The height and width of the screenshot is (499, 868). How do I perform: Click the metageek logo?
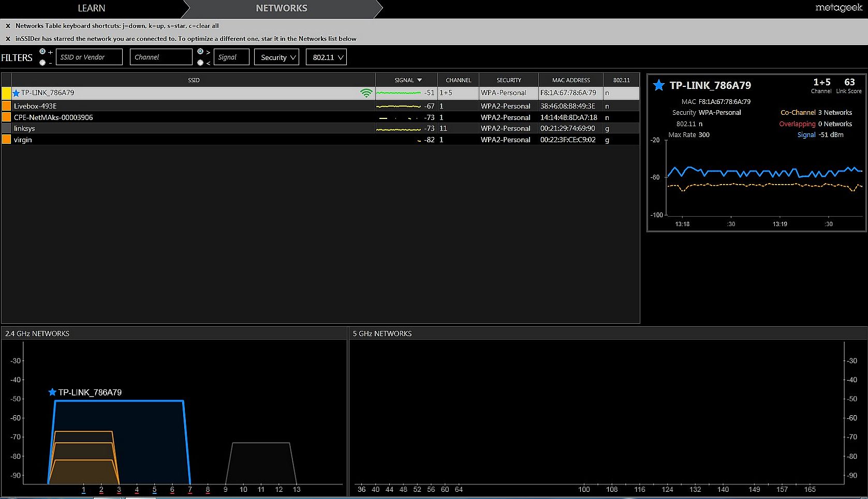838,7
